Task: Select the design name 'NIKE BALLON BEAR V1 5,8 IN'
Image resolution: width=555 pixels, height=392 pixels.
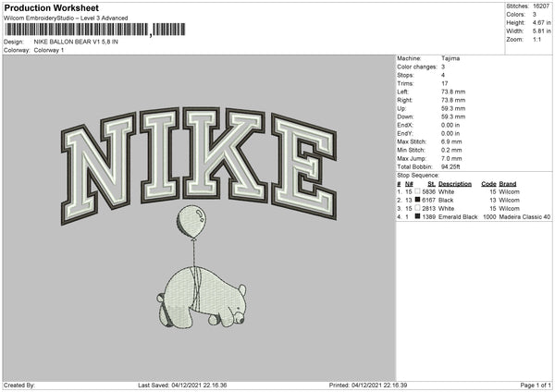Action: click(x=76, y=42)
